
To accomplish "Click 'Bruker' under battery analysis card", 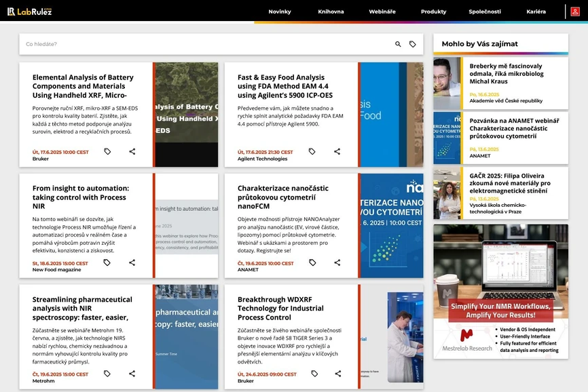I will (x=41, y=159).
